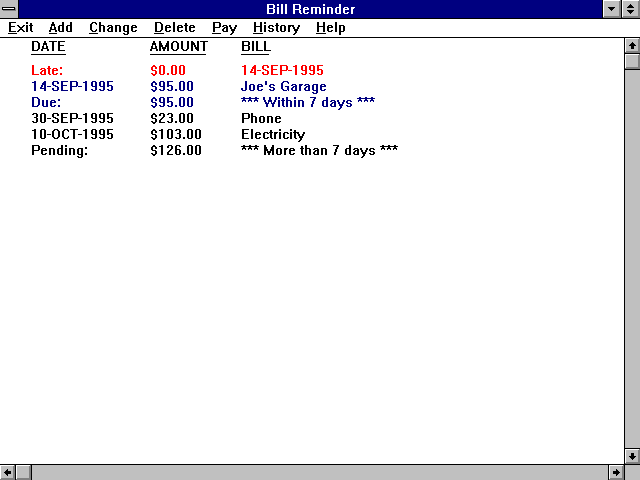Click the horizontal scrollbar right arrow
Image resolution: width=640 pixels, height=480 pixels.
coord(615,472)
